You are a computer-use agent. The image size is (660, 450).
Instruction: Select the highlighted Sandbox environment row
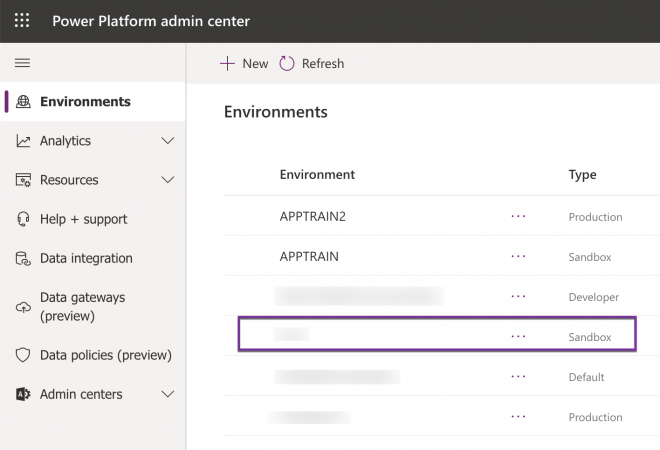click(437, 334)
